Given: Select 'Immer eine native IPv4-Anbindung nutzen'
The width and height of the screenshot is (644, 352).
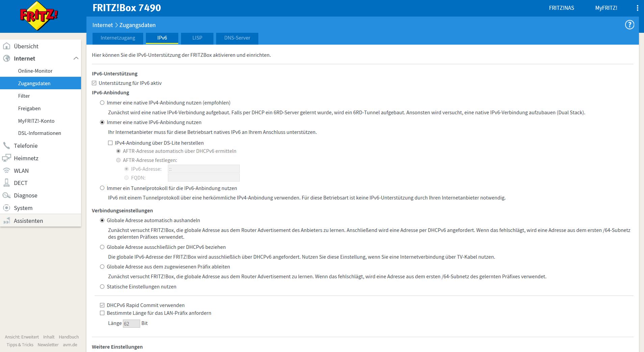Looking at the screenshot, I should tap(102, 103).
